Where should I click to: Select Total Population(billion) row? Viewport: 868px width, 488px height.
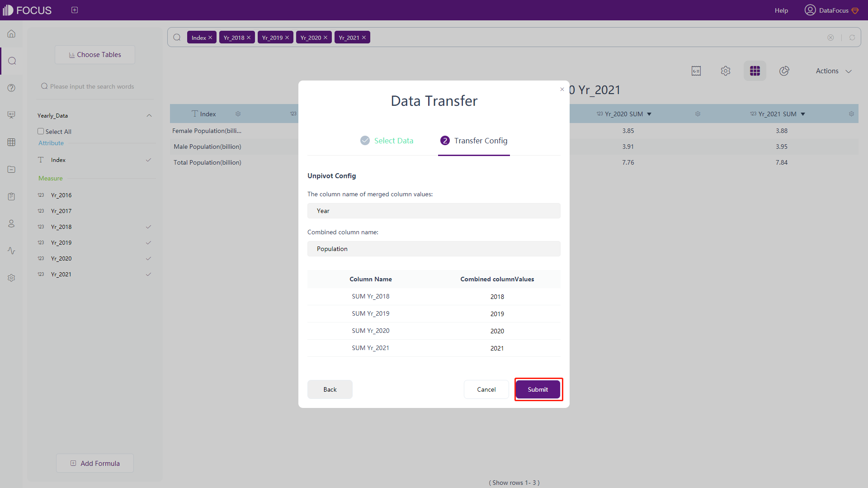pos(208,162)
